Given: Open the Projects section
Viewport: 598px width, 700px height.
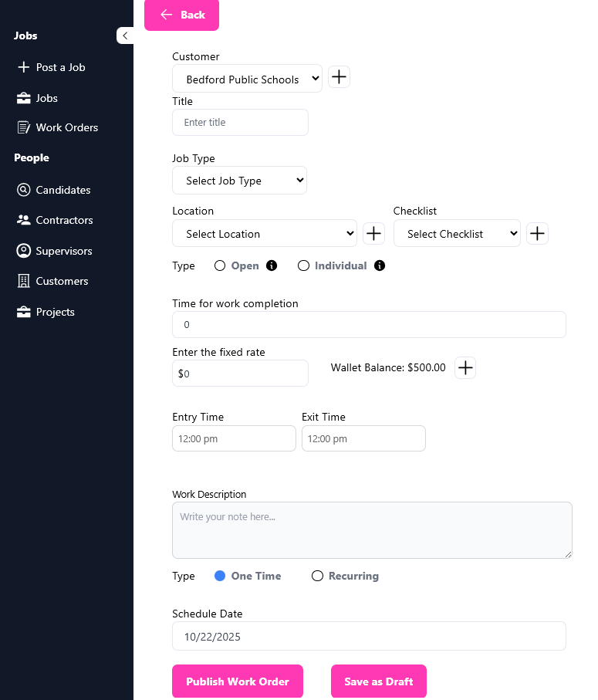Looking at the screenshot, I should click(x=56, y=312).
